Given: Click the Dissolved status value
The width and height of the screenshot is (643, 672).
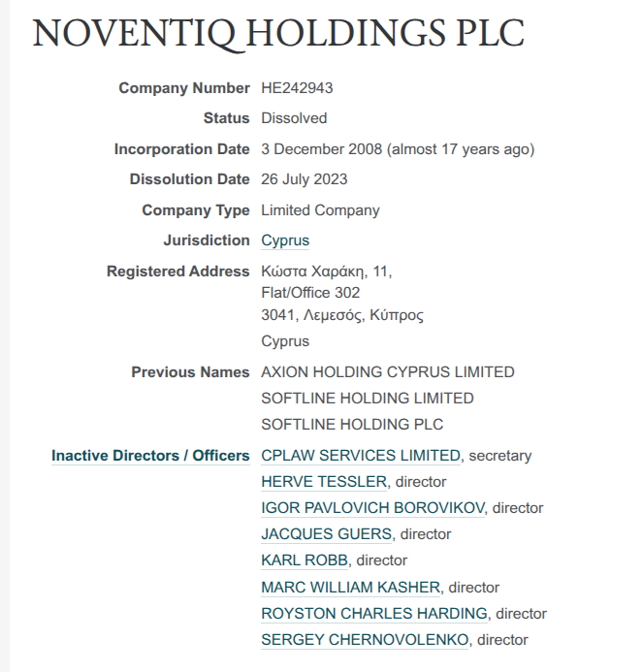Looking at the screenshot, I should (x=294, y=118).
